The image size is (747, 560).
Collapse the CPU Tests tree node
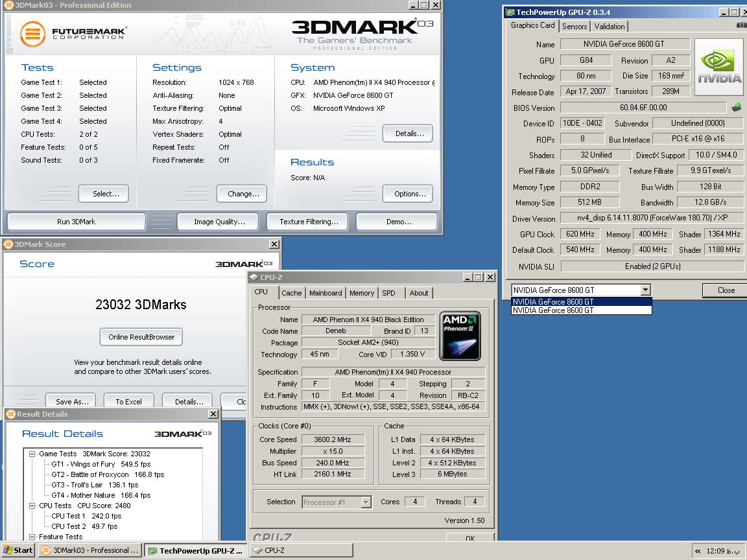click(32, 506)
